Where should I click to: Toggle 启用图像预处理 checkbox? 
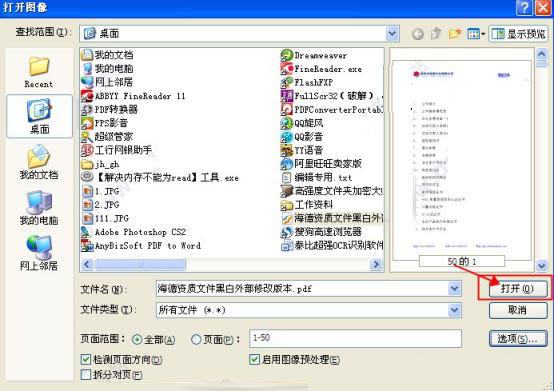click(x=254, y=360)
